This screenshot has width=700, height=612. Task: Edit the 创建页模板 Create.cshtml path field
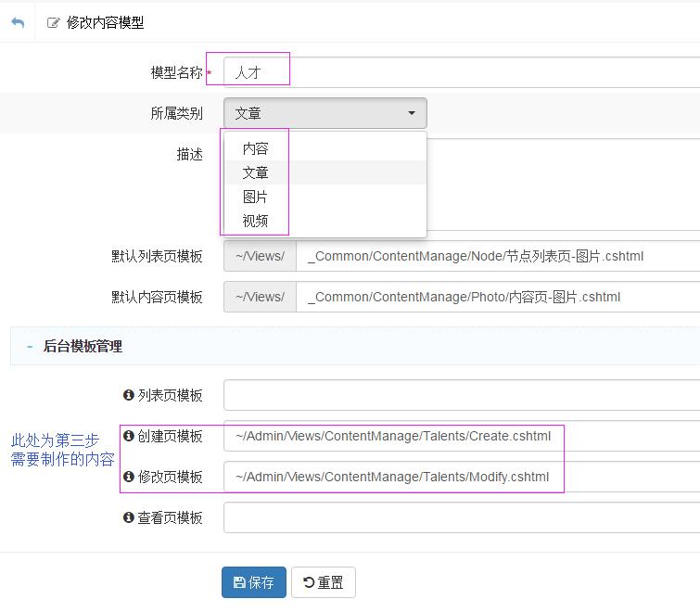pyautogui.click(x=462, y=436)
